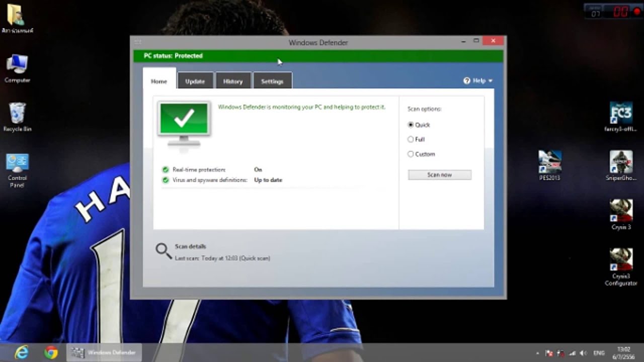Screen dimensions: 644x362
Task: Click the recorder widget 07 display
Action: coord(596,13)
